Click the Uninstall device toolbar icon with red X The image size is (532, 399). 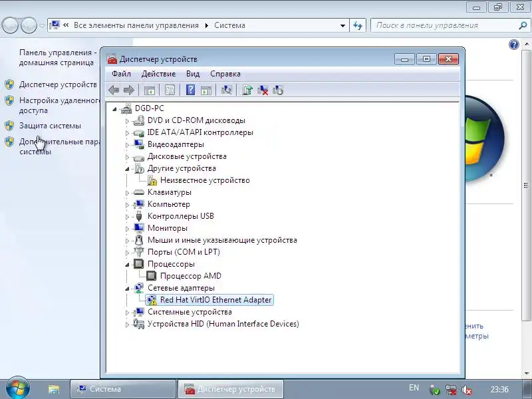(263, 90)
